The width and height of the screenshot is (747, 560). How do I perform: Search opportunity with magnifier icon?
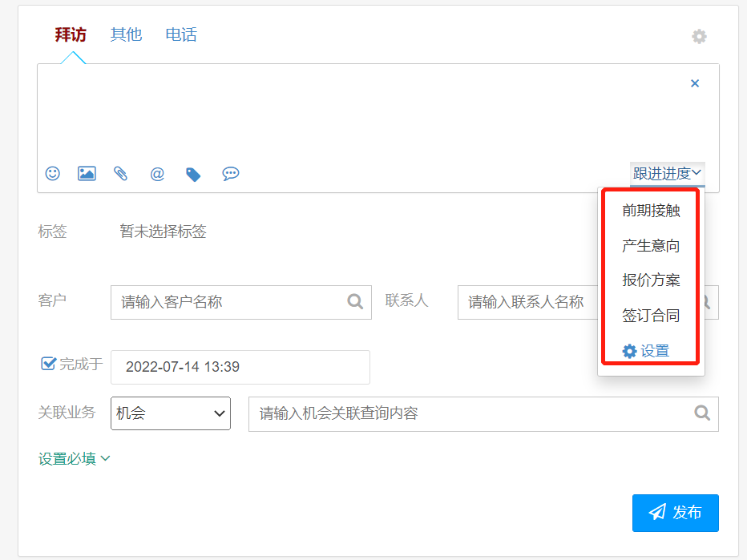coord(702,413)
